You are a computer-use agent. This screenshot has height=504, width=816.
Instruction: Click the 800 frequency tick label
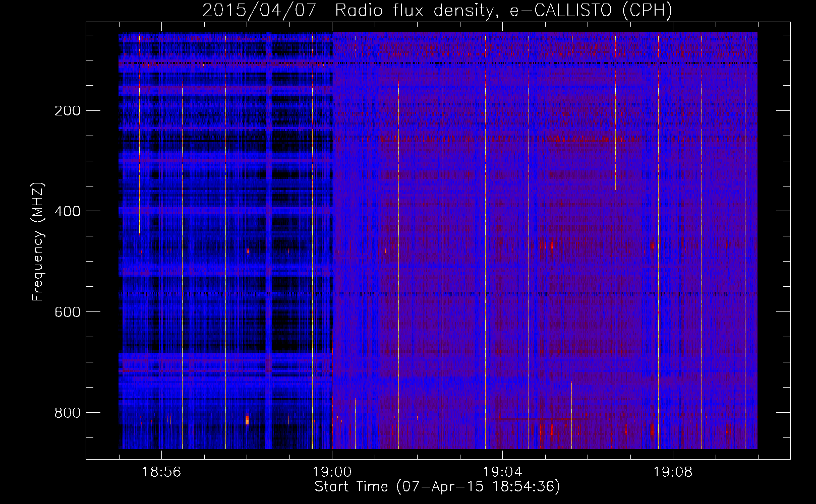(x=68, y=413)
